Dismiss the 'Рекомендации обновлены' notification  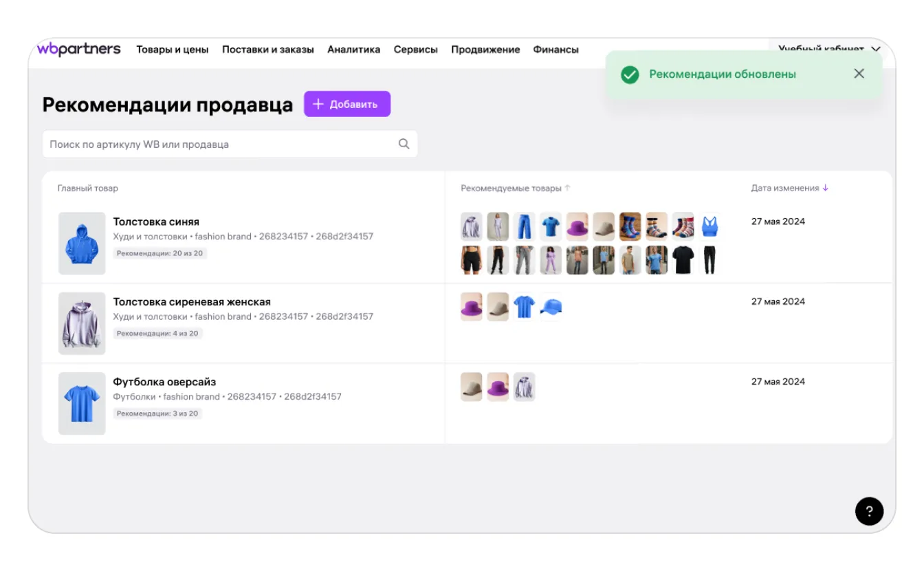[859, 74]
